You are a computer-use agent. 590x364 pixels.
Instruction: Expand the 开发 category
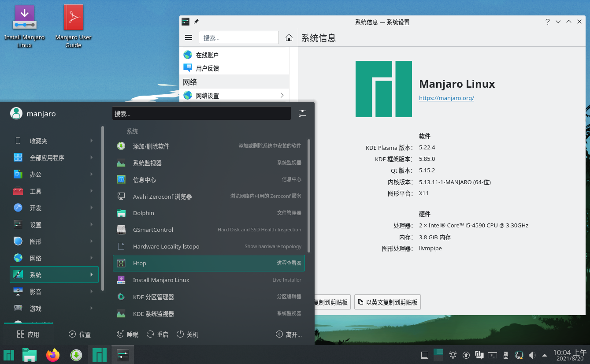pos(54,208)
